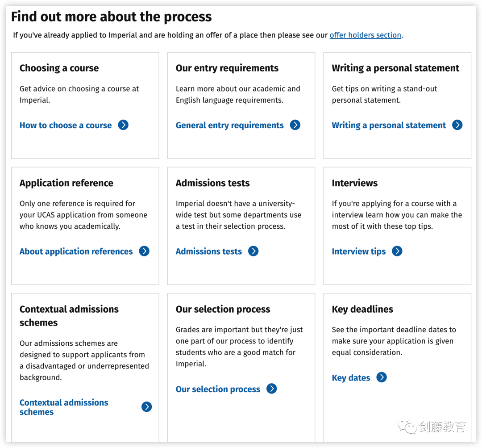This screenshot has width=482, height=448.
Task: Open the offer holders section link
Action: 365,35
